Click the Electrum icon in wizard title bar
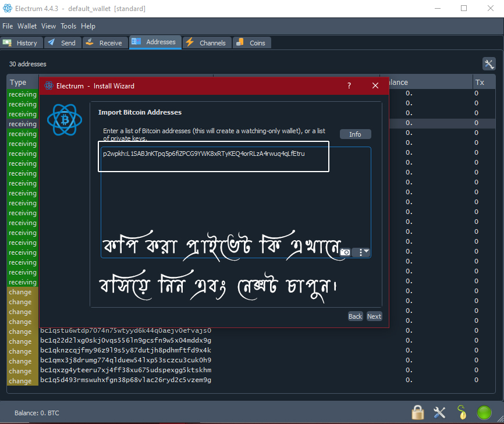504x424 pixels. pos(49,85)
